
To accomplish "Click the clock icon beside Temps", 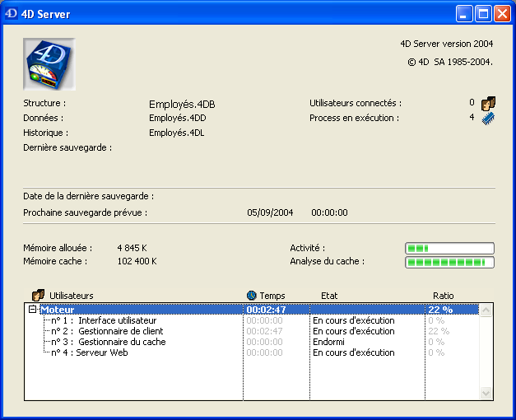I will [x=252, y=295].
